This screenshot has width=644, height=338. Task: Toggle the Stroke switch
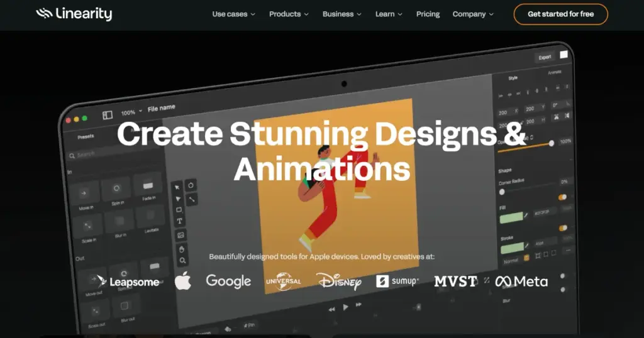pos(563,227)
